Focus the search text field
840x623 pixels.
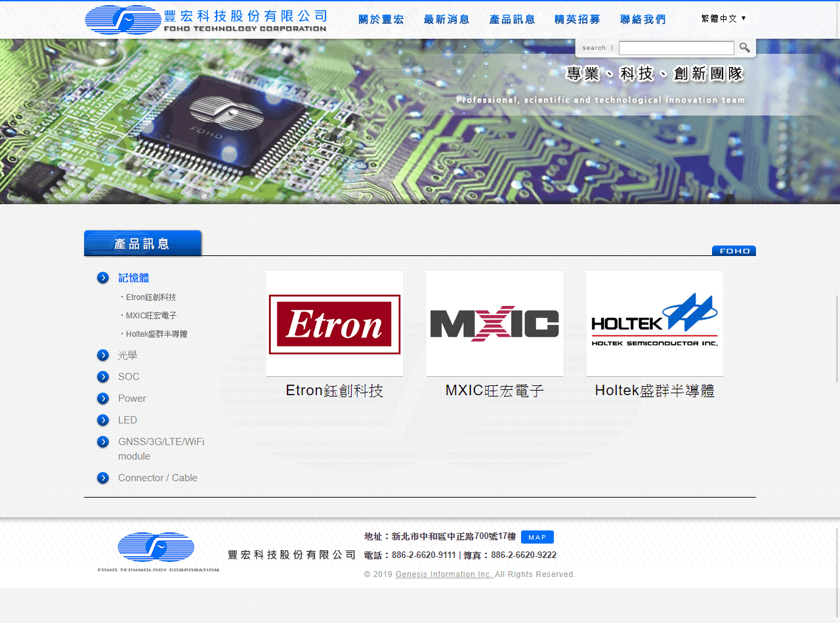pyautogui.click(x=677, y=48)
